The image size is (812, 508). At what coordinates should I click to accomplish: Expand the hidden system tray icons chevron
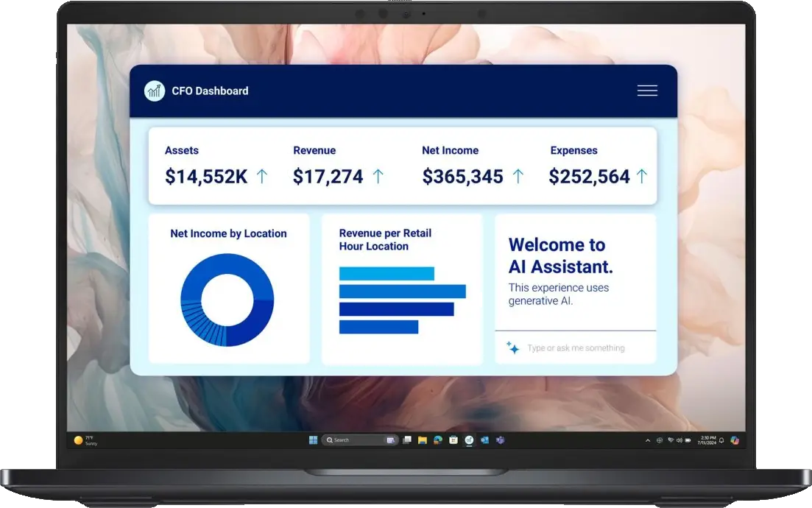[x=648, y=440]
